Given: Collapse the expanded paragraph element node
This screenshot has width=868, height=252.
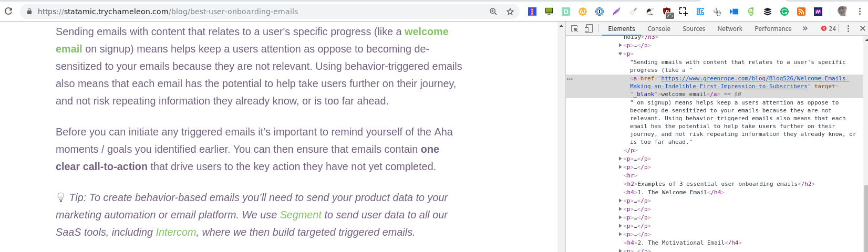Looking at the screenshot, I should (621, 54).
